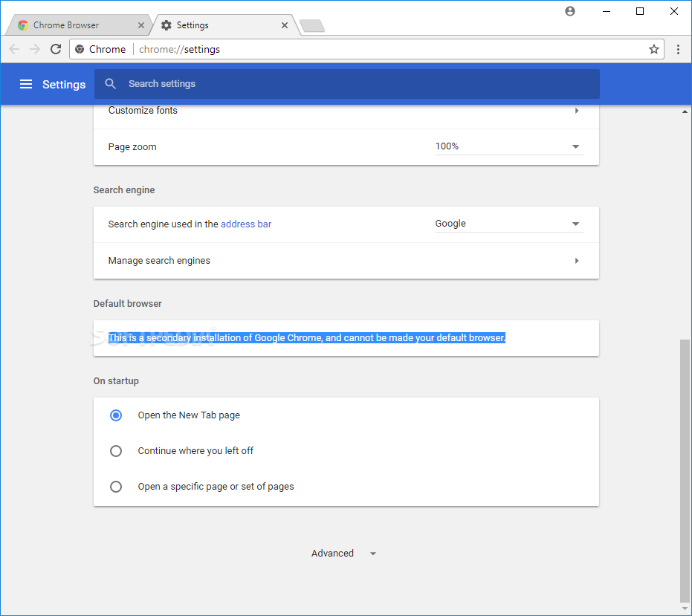Go forward with the forward arrow
This screenshot has height=616, width=692.
35,49
